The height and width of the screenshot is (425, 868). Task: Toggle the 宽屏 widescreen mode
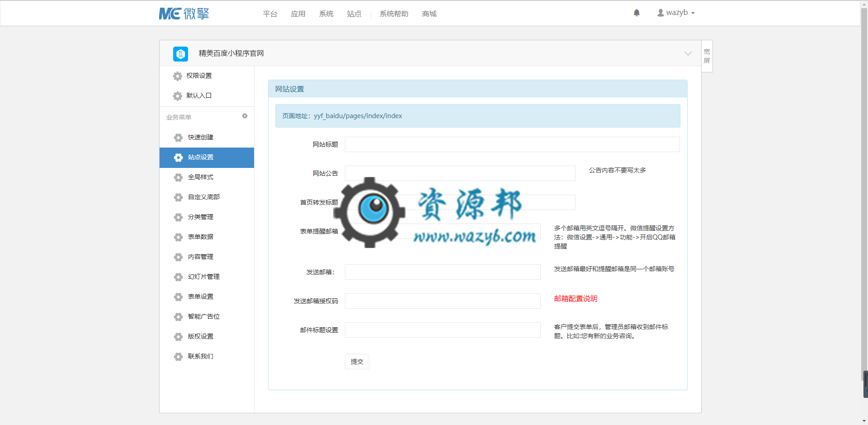tap(707, 56)
